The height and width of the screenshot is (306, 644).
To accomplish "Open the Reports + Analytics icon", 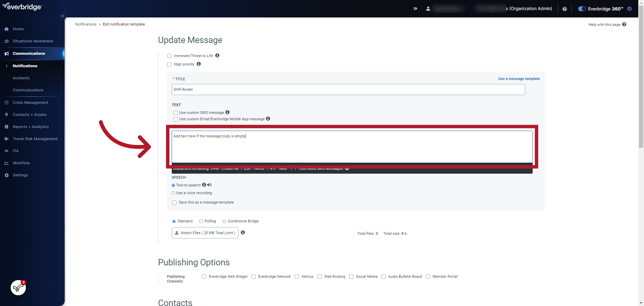I will click(6, 127).
